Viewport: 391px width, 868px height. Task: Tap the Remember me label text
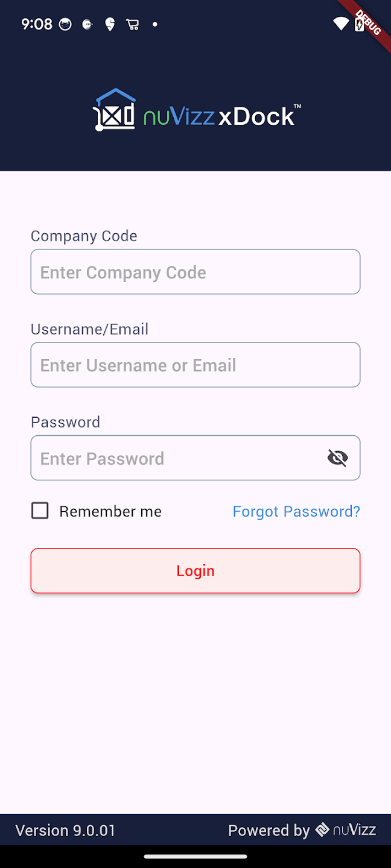point(110,511)
